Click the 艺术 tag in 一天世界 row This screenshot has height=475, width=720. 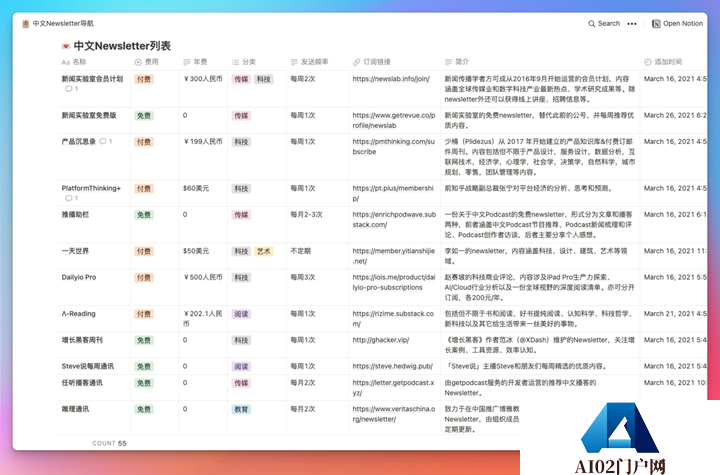[264, 251]
